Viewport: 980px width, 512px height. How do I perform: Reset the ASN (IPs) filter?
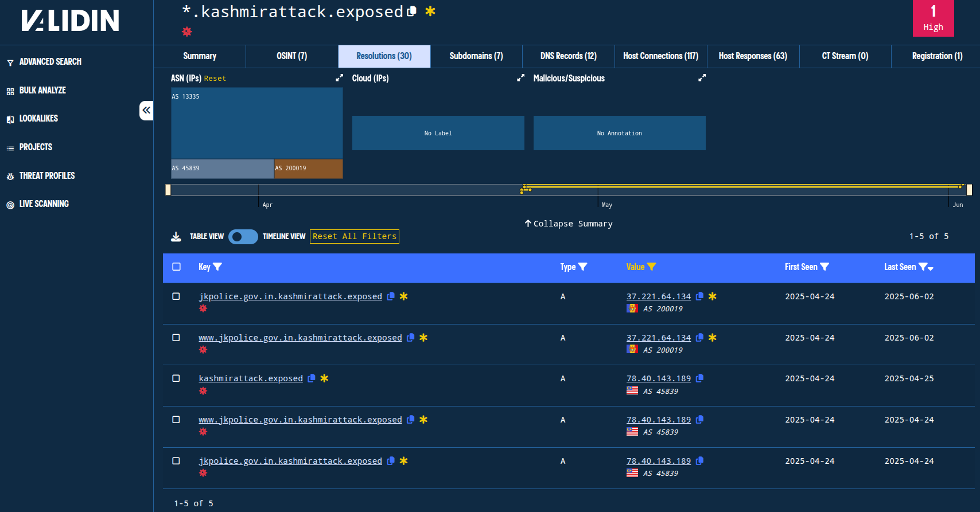click(215, 79)
